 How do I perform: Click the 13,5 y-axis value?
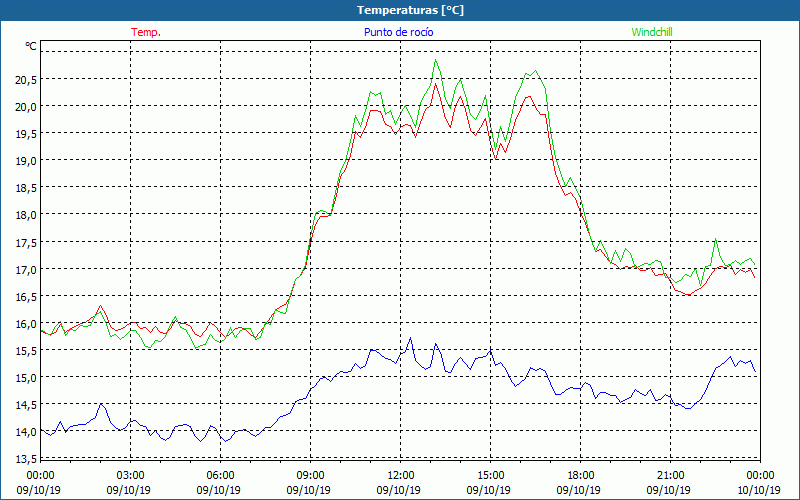coord(26,459)
